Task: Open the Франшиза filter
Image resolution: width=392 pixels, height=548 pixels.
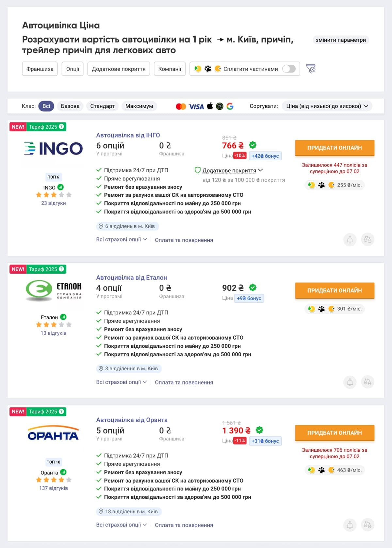Action: 40,69
